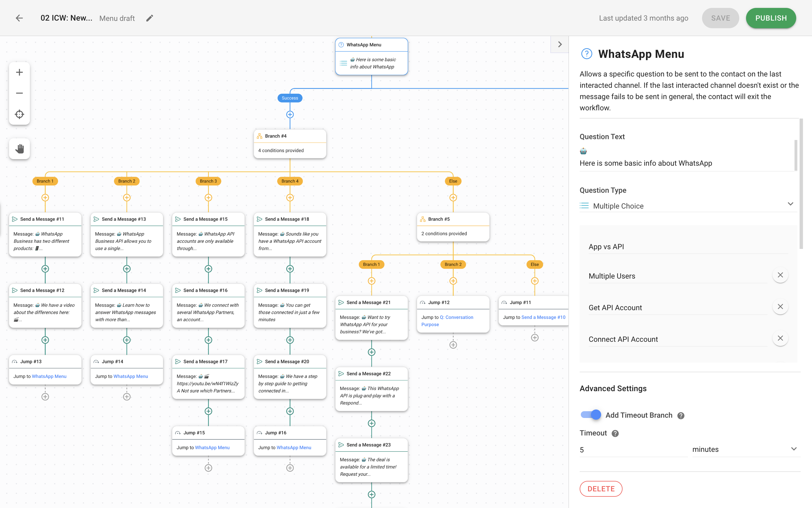Select the WhatsApp Menu node on canvas
Image resolution: width=812 pixels, height=508 pixels.
pos(371,56)
